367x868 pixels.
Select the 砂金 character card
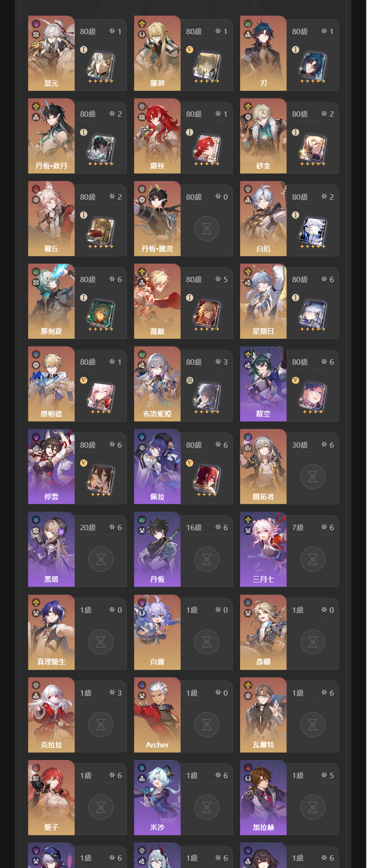click(x=289, y=136)
